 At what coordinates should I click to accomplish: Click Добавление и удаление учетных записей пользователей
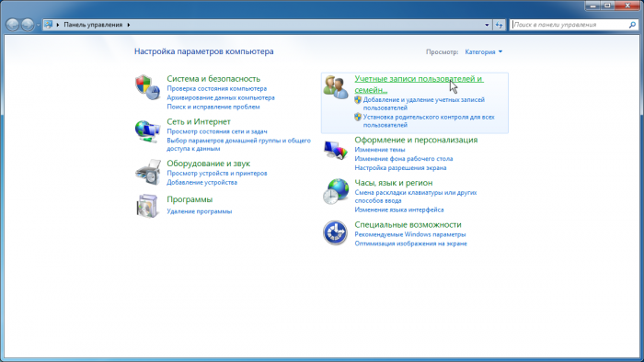coord(424,104)
